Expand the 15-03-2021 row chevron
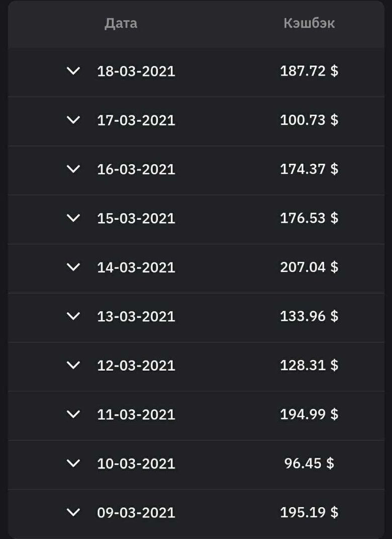This screenshot has width=392, height=539. click(x=73, y=218)
